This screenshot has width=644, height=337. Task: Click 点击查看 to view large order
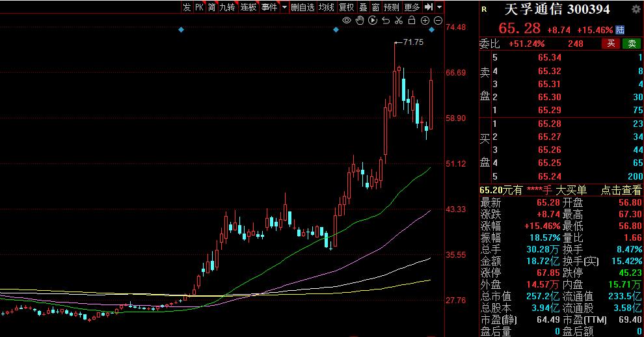point(621,190)
